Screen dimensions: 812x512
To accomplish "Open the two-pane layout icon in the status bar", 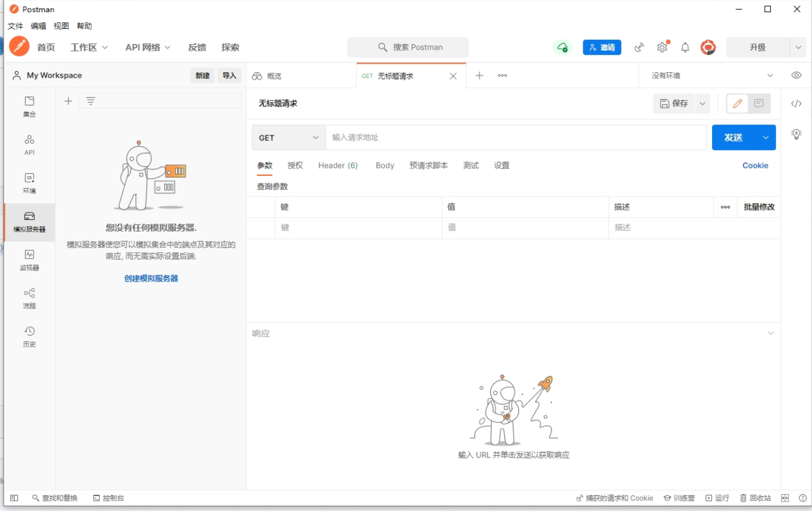I will tap(785, 498).
